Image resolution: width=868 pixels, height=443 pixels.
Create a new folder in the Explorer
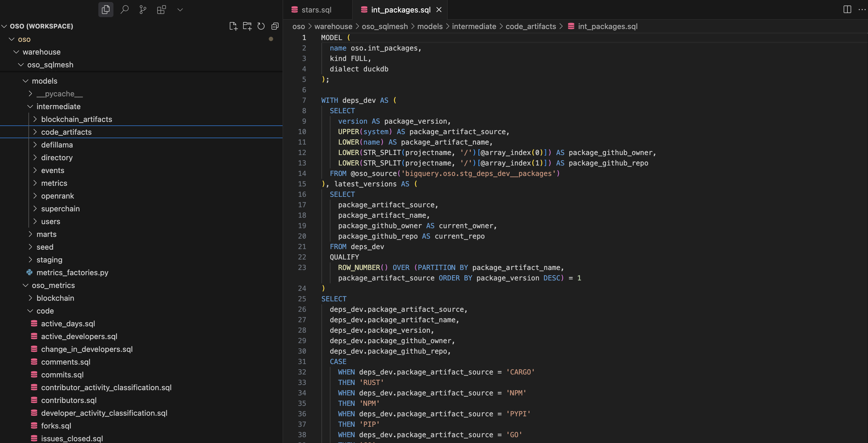click(247, 26)
